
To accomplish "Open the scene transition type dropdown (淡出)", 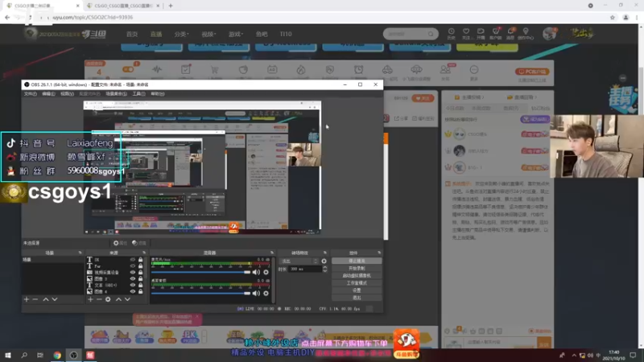I will click(299, 261).
